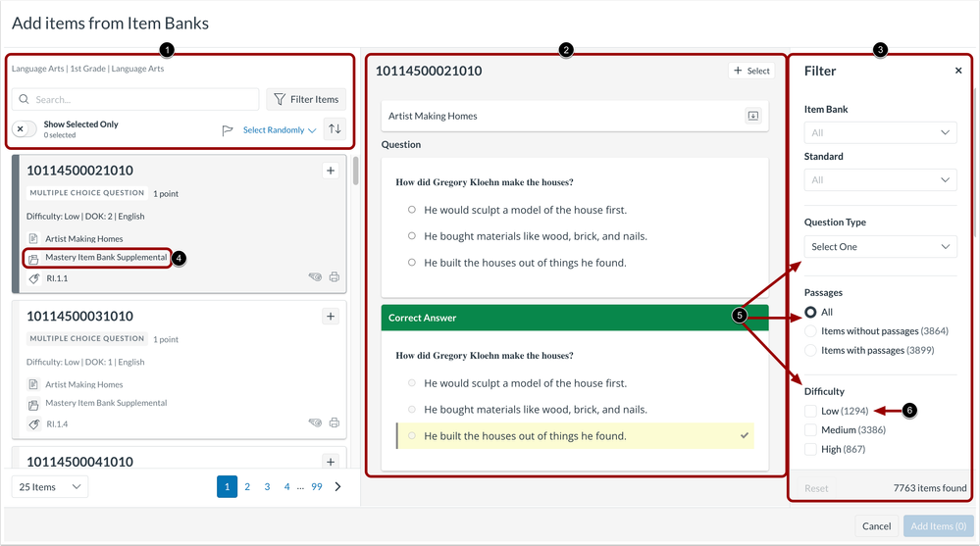Go to page 4
This screenshot has width=980, height=546.
tap(286, 486)
